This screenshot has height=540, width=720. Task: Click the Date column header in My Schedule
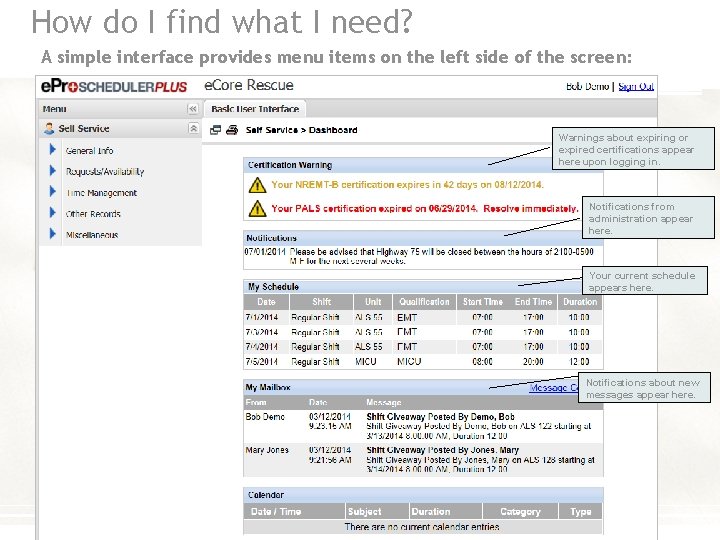pos(266,302)
